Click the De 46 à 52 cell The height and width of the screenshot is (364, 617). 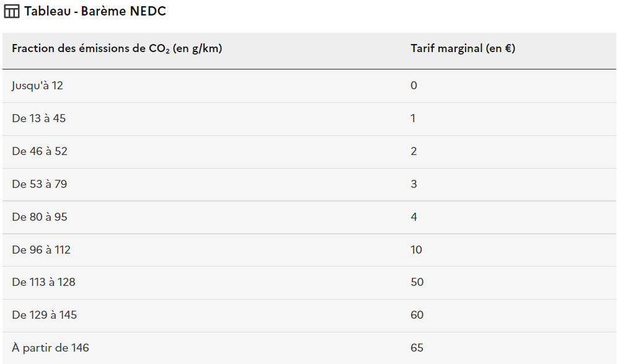click(x=39, y=151)
